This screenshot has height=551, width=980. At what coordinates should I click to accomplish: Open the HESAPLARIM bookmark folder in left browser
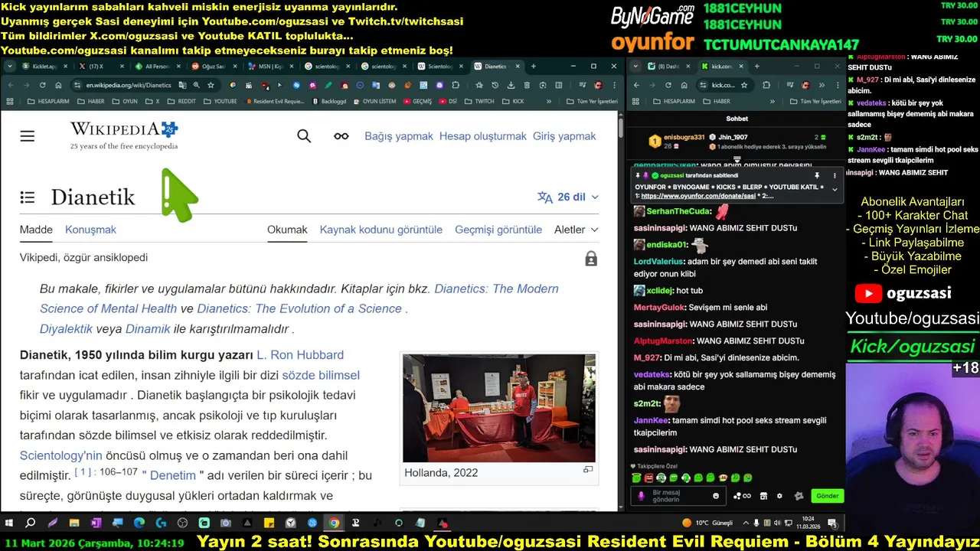[x=47, y=101]
